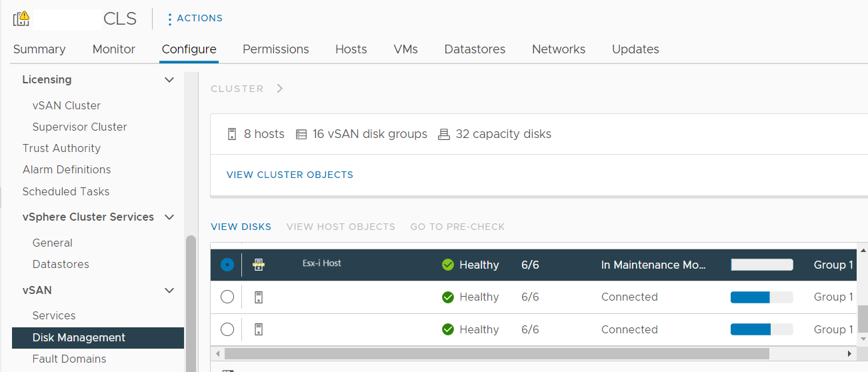Click the 8 hosts summary text
The image size is (868, 372).
pyautogui.click(x=264, y=134)
